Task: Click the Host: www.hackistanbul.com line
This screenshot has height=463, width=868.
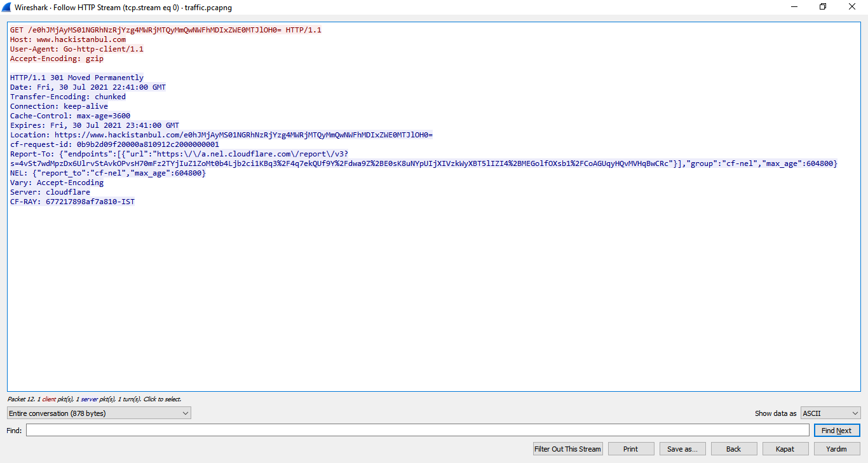Action: click(68, 39)
